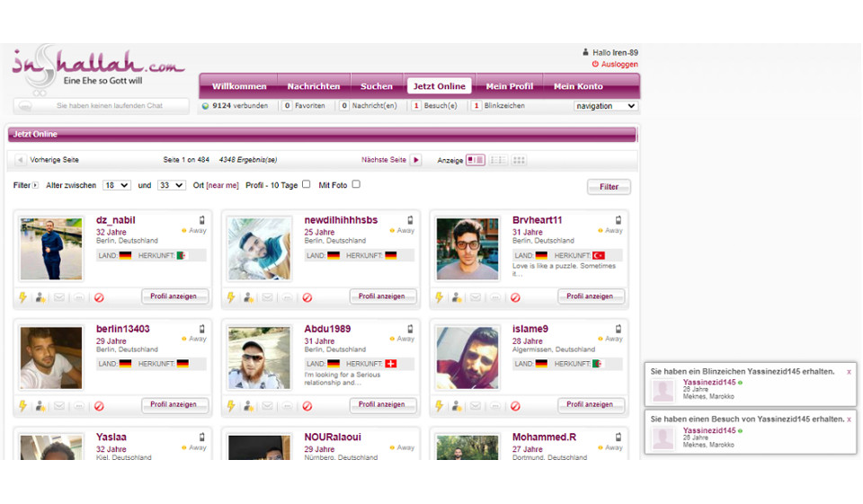Go to next page arrow icon
This screenshot has height=504, width=863.
pyautogui.click(x=415, y=160)
